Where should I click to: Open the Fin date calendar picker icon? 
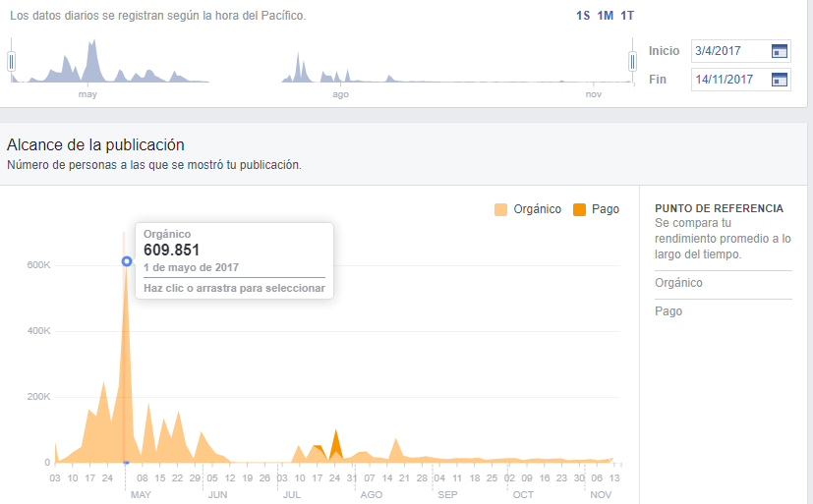(779, 80)
